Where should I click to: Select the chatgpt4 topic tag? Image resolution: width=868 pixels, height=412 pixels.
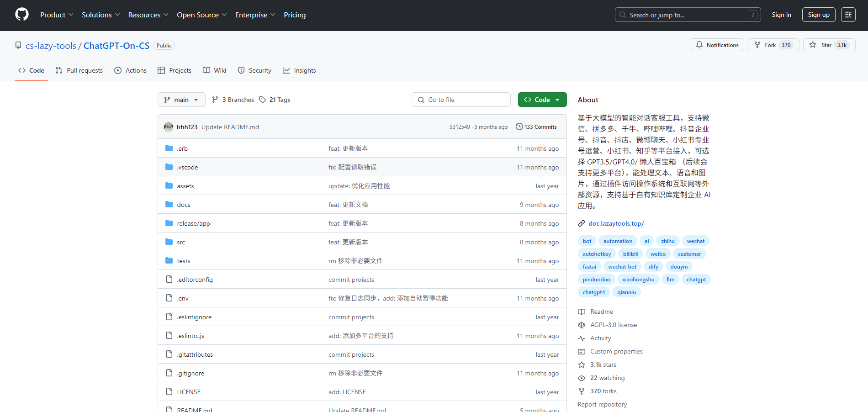[593, 292]
